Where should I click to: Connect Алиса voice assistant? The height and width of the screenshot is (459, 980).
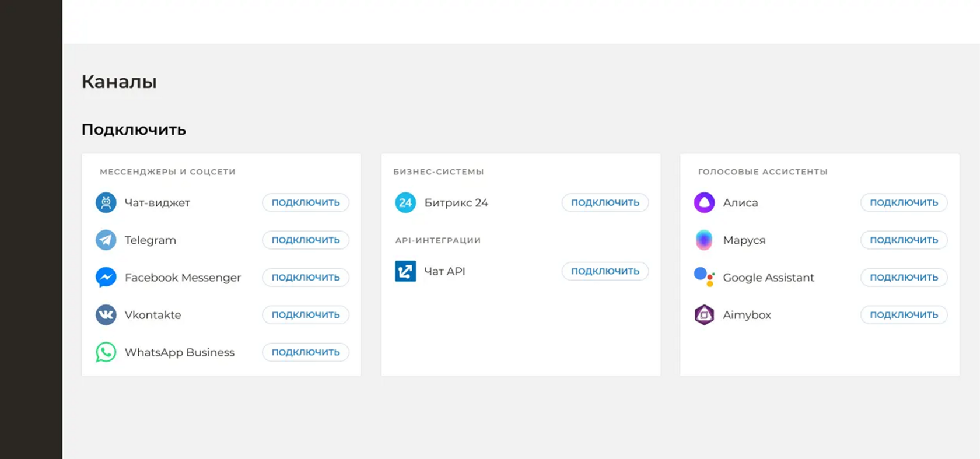904,202
